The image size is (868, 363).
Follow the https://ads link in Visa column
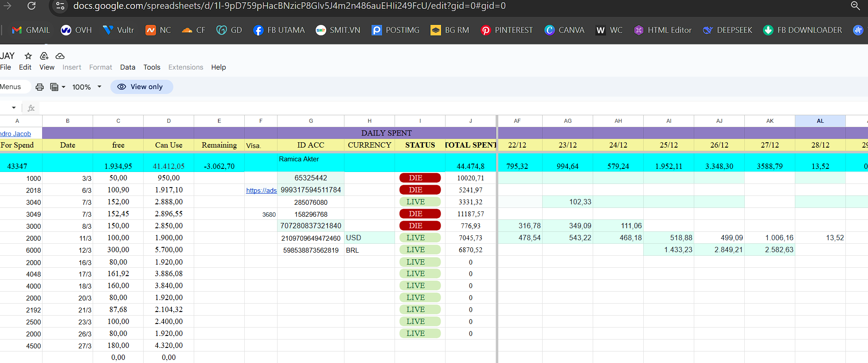(x=261, y=191)
